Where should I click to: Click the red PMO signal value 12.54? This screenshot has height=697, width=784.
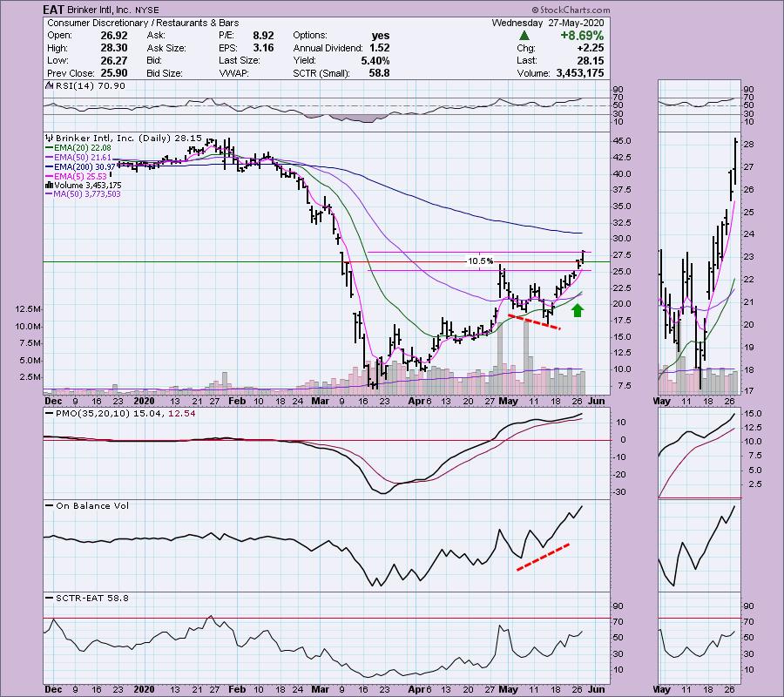tap(182, 414)
